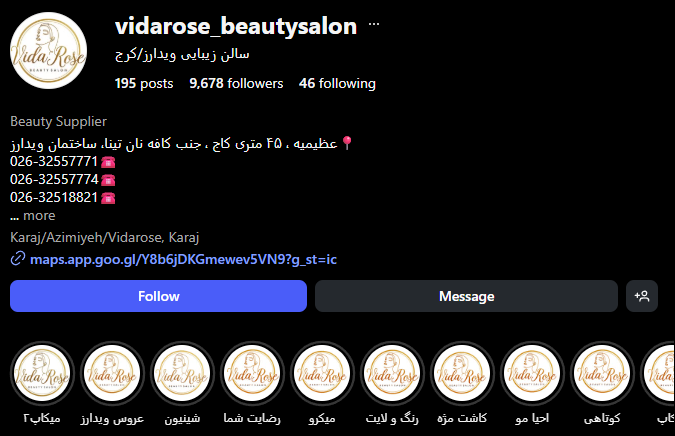Send a Message to this profile
Screen dimensions: 675x436
(466, 296)
